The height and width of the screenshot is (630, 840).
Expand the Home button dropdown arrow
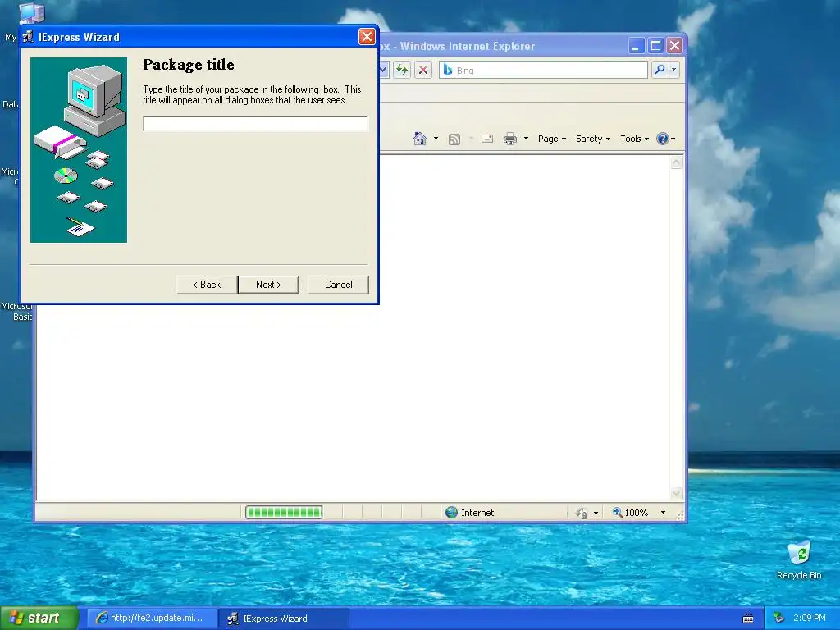coord(436,139)
